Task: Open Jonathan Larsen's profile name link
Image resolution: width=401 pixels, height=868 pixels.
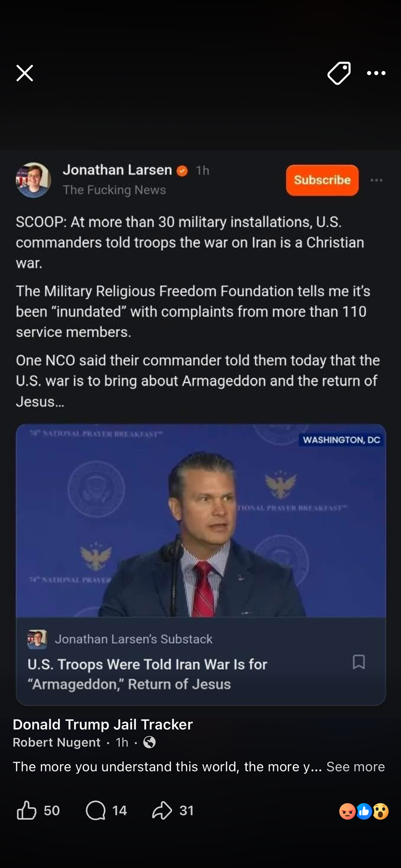Action: coord(117,170)
